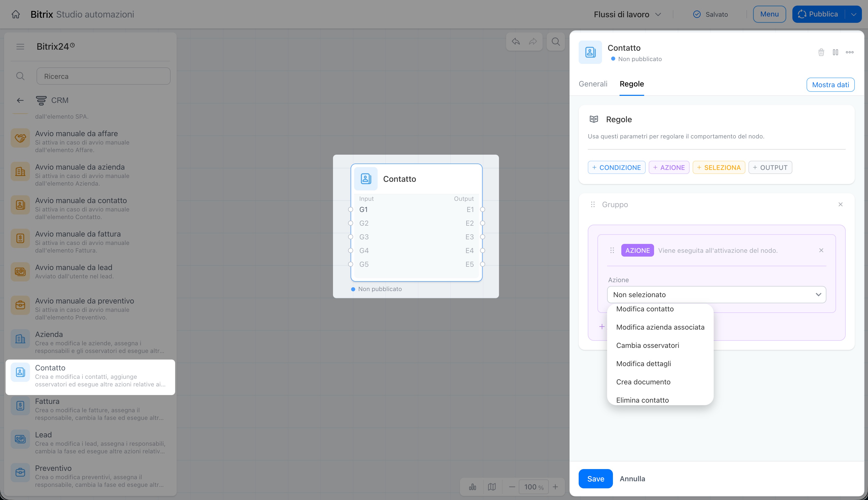Click the Pubblica button
The height and width of the screenshot is (500, 868).
tap(818, 14)
